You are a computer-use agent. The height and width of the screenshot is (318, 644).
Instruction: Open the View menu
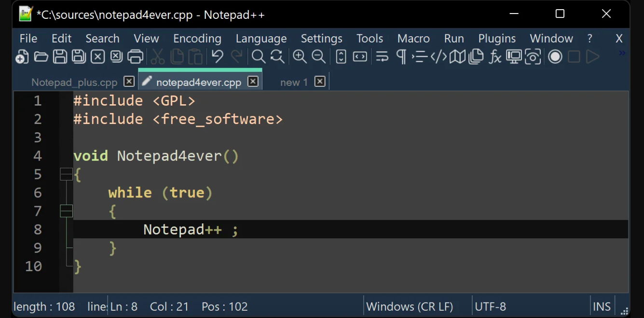[x=146, y=39]
